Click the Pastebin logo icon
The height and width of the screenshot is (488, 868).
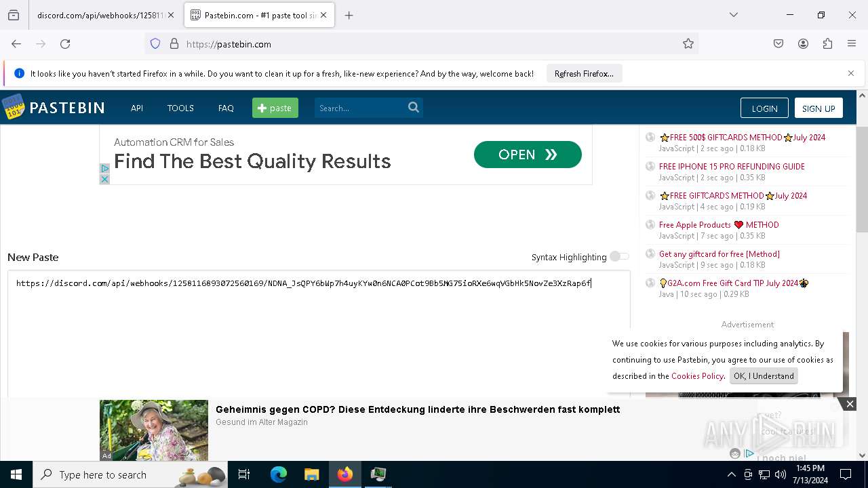[x=13, y=108]
